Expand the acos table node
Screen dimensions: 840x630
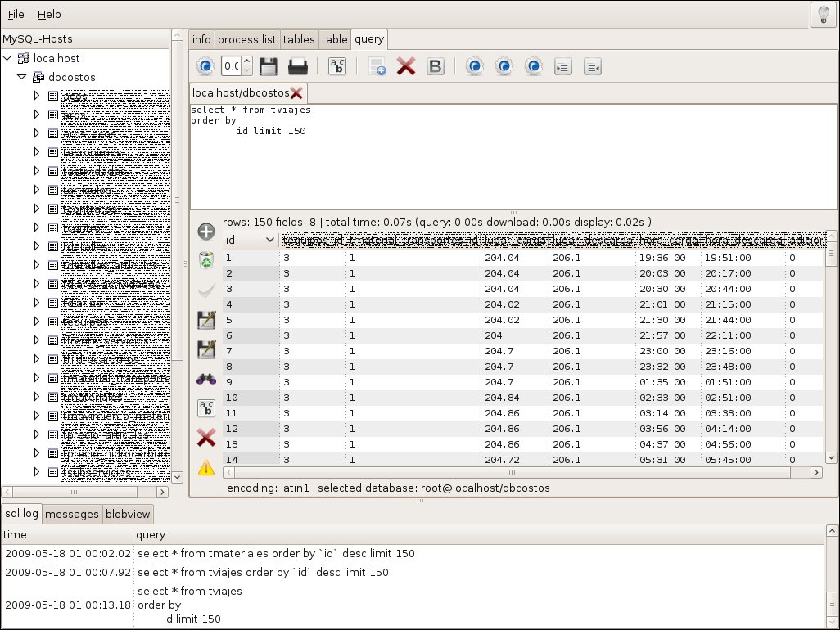36,95
